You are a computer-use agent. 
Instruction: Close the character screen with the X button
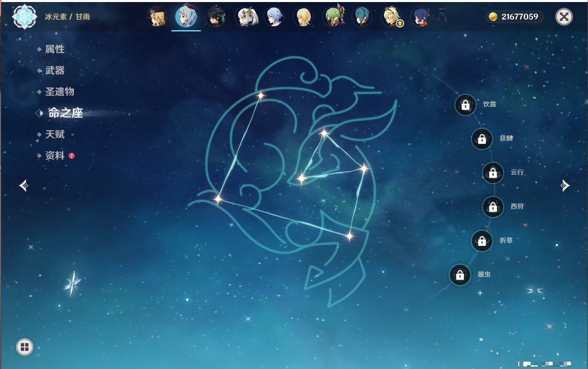[564, 17]
